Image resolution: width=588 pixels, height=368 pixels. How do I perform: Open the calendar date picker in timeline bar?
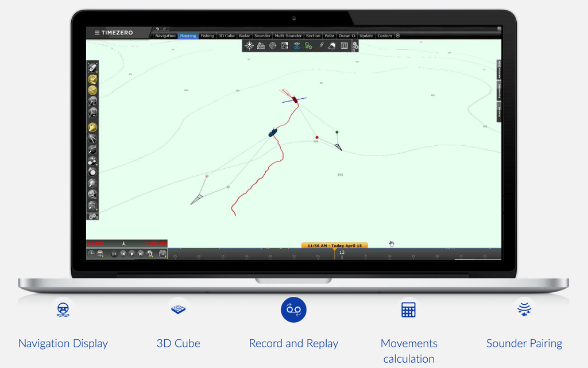click(100, 253)
